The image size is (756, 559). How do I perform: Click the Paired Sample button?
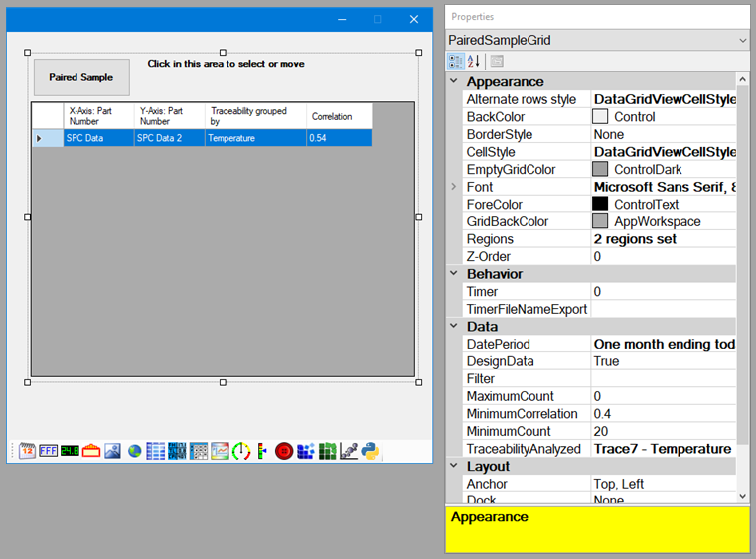81,77
